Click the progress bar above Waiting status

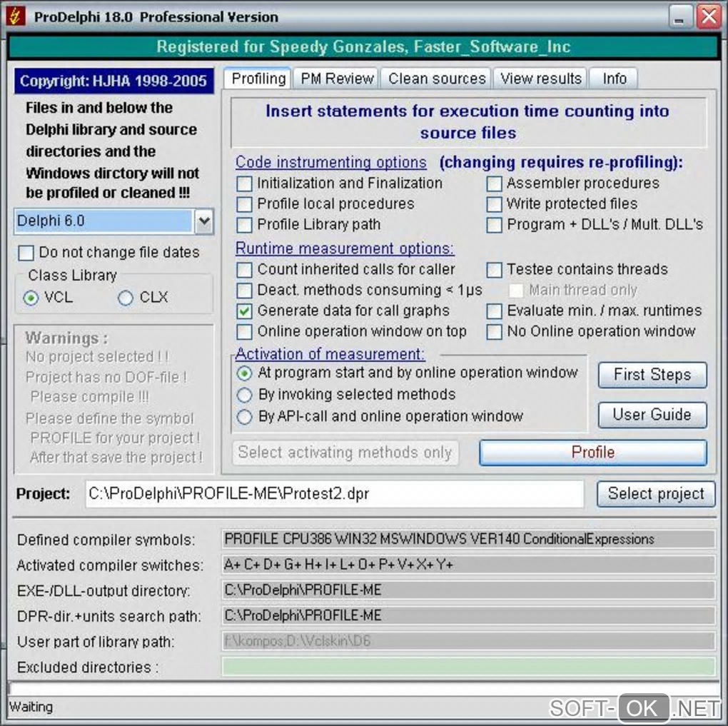coord(363,689)
